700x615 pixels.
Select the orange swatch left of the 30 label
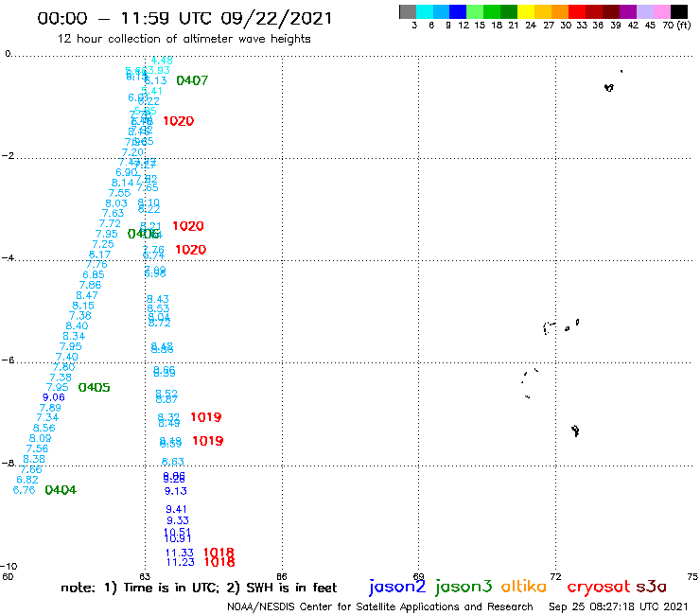560,11
